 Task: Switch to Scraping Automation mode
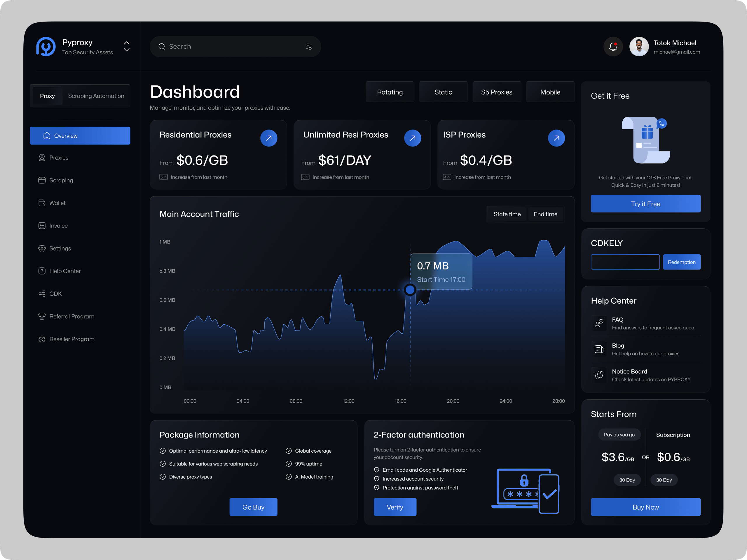[96, 96]
